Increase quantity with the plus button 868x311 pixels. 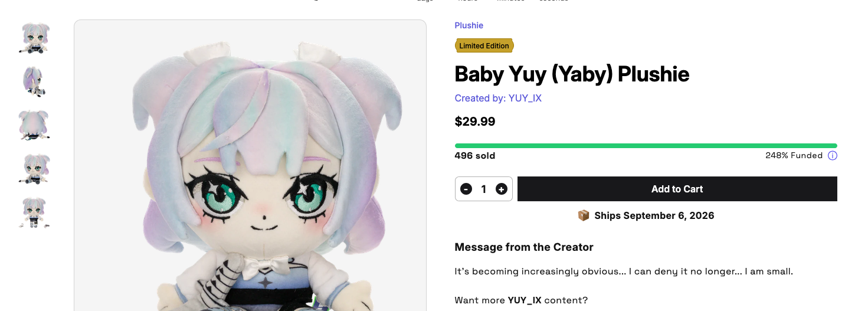[x=501, y=189]
